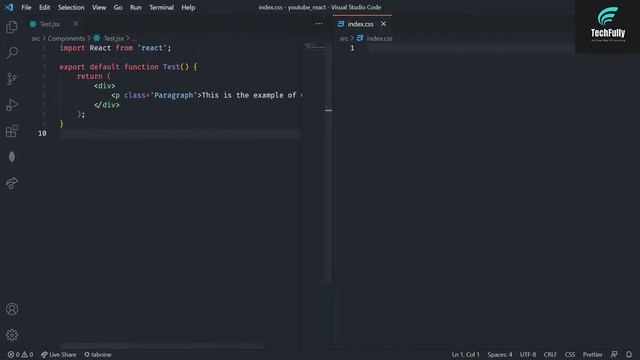Viewport: 640px width, 360px height.
Task: Start Live Share from status bar
Action: (59, 355)
